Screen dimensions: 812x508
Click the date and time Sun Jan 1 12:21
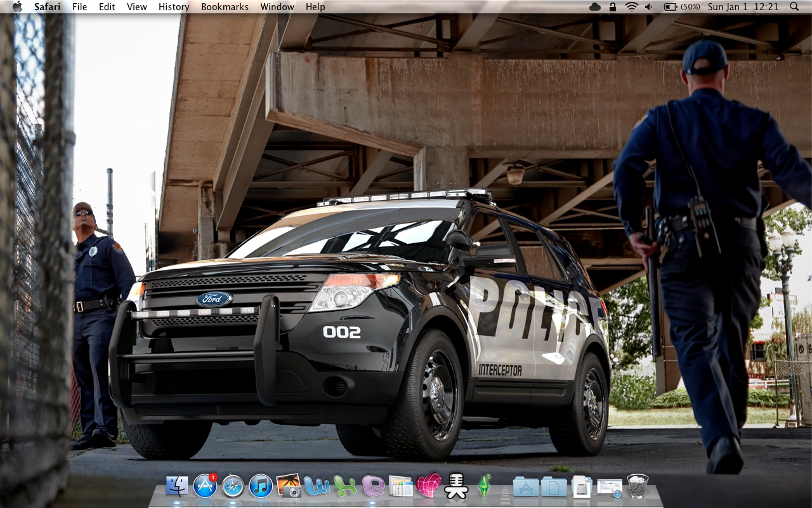pos(743,7)
